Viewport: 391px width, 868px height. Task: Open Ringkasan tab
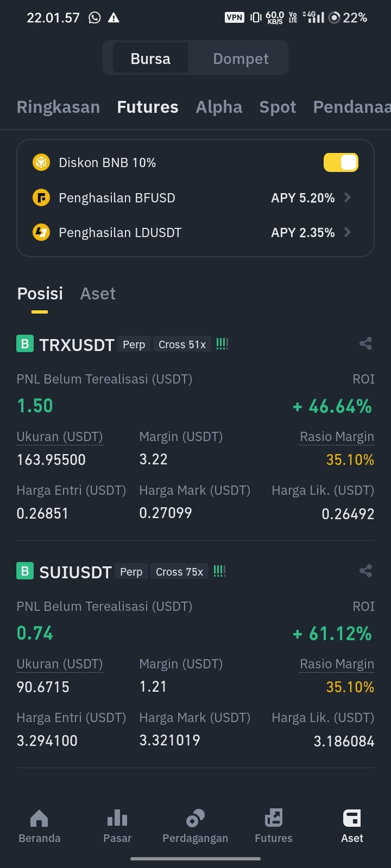click(58, 107)
